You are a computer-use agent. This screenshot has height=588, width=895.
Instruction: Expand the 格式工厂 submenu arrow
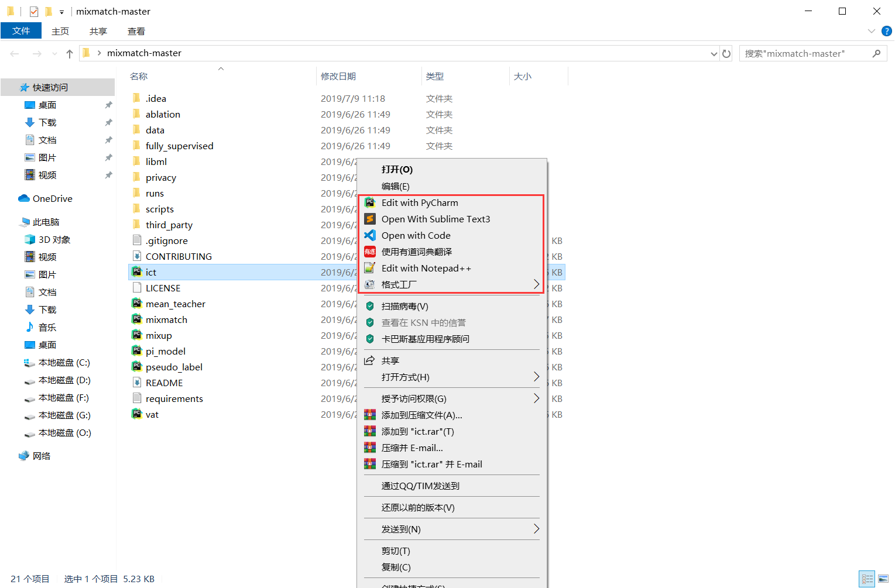(536, 284)
